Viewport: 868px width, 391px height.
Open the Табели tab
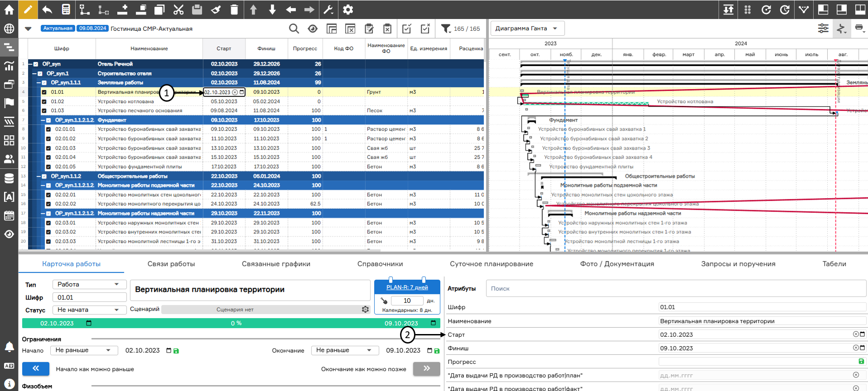(x=834, y=264)
